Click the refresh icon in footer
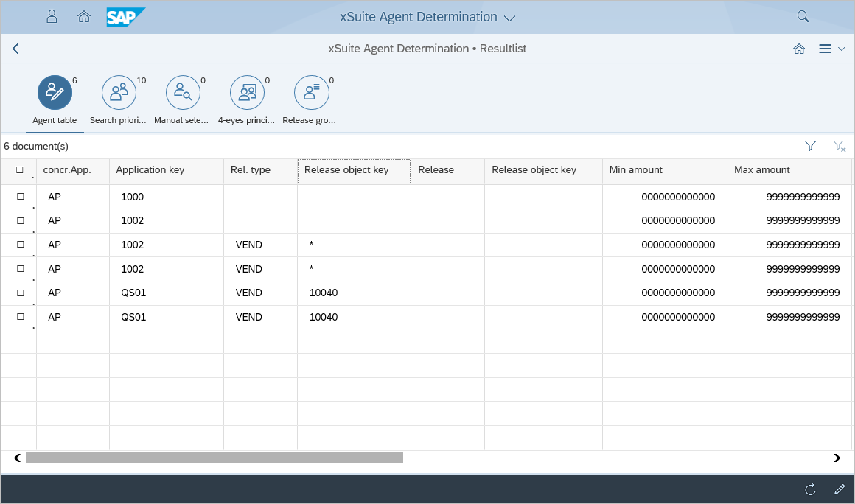 click(810, 489)
